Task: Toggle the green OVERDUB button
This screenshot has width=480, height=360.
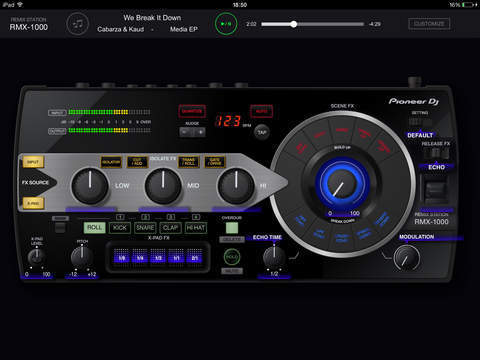Action: click(x=232, y=228)
